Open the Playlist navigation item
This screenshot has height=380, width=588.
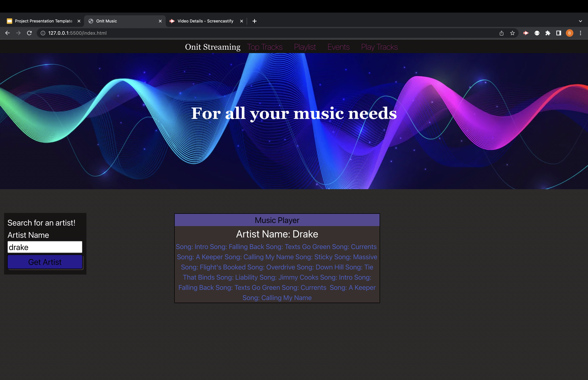[305, 47]
